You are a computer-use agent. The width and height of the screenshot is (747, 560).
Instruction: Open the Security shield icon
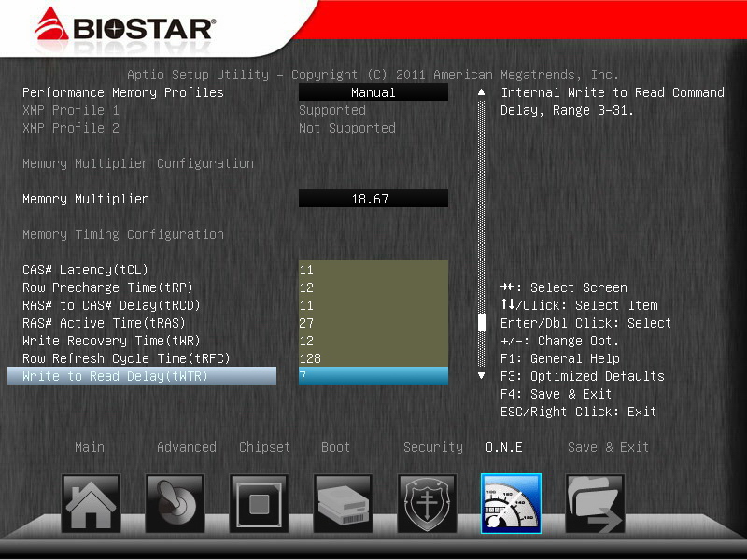(x=427, y=503)
